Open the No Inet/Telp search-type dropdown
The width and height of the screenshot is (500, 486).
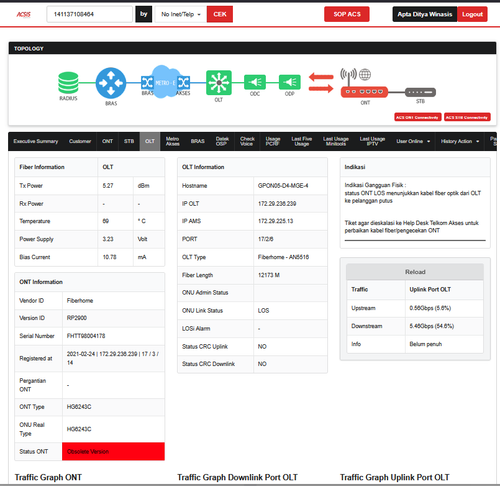[x=181, y=14]
